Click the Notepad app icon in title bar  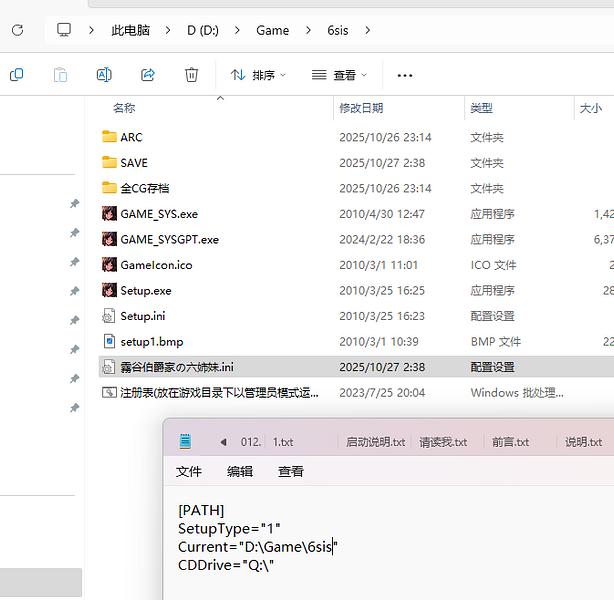(185, 441)
